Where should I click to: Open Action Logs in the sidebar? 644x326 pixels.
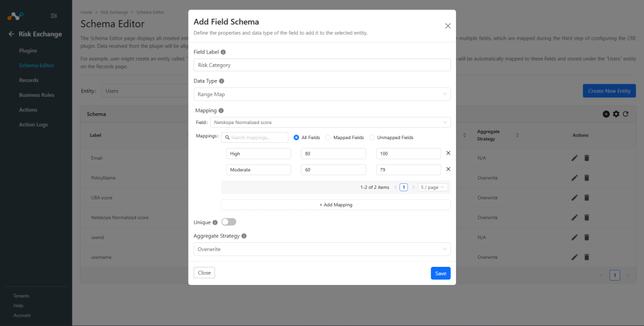click(x=33, y=125)
